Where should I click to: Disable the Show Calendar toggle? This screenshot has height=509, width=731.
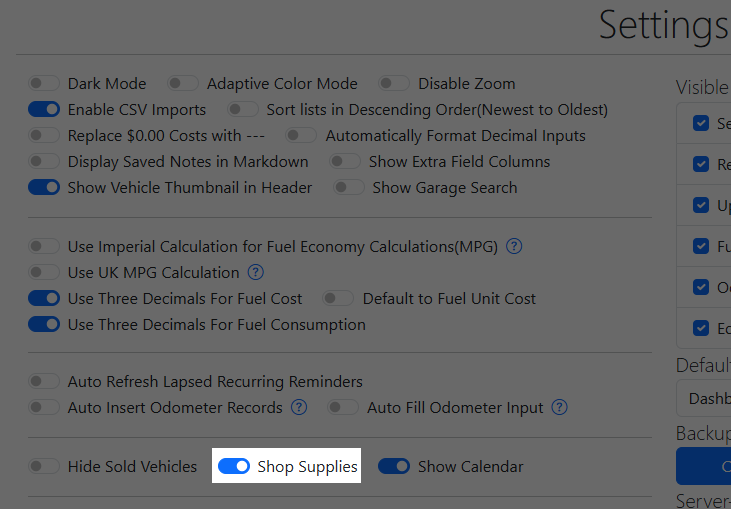394,467
